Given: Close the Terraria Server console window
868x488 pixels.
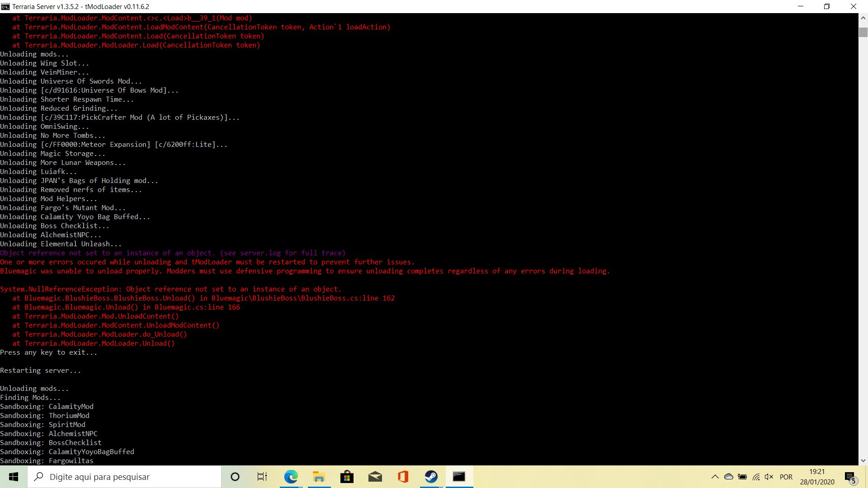Looking at the screenshot, I should click(854, 6).
